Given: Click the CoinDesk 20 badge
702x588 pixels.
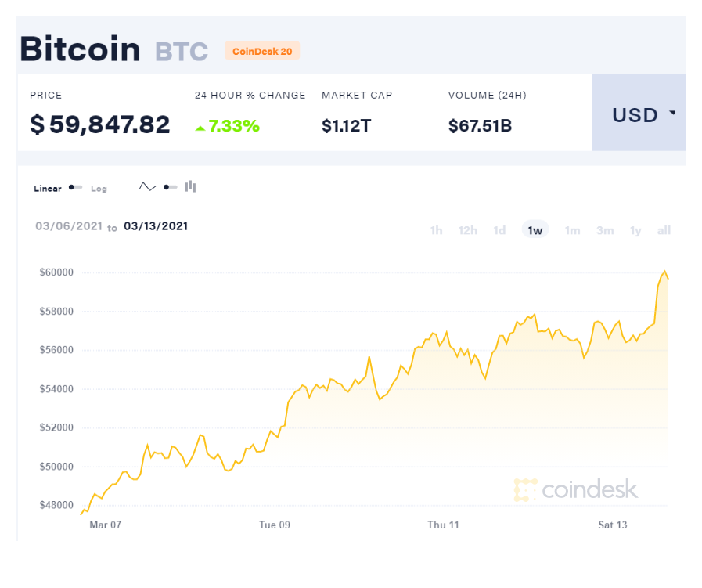Looking at the screenshot, I should coord(262,51).
